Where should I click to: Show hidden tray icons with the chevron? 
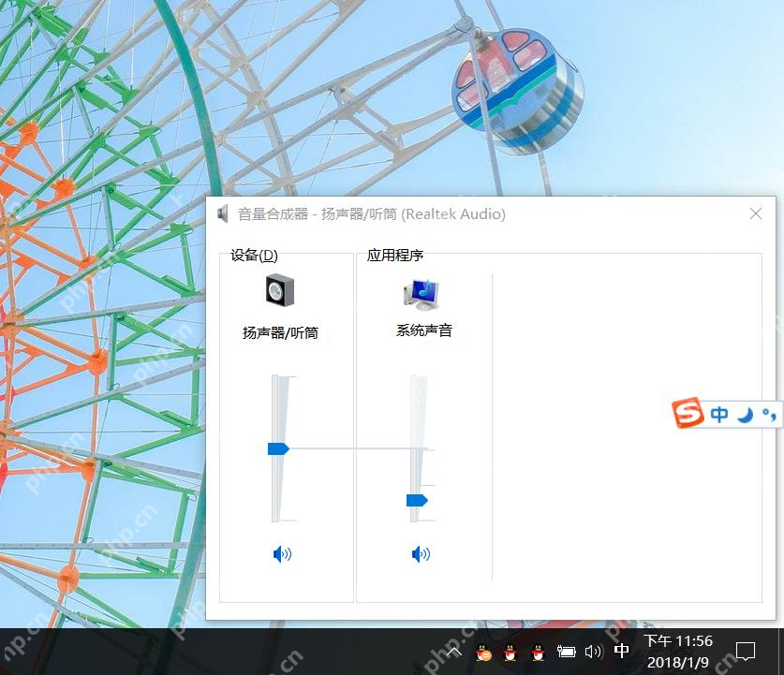point(454,652)
